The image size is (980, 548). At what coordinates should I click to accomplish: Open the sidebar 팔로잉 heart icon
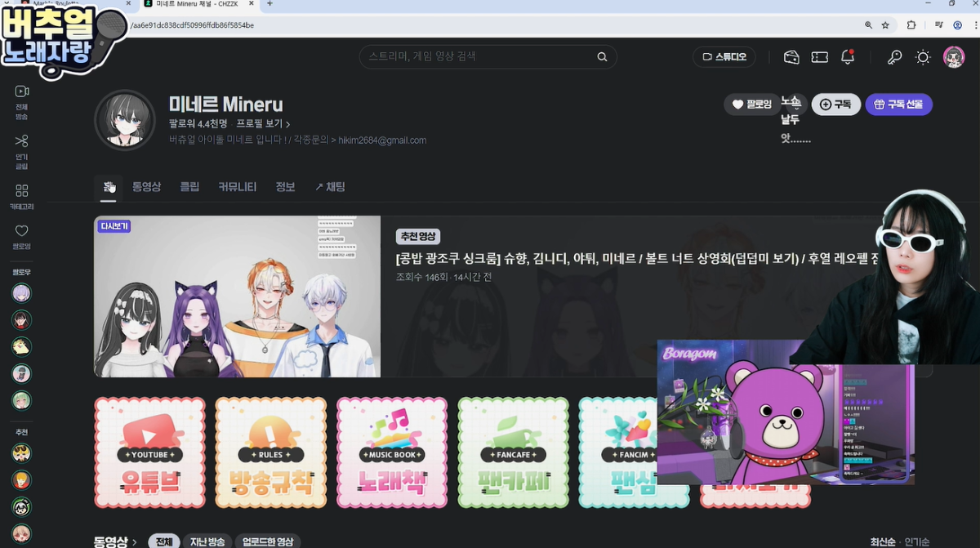[22, 231]
